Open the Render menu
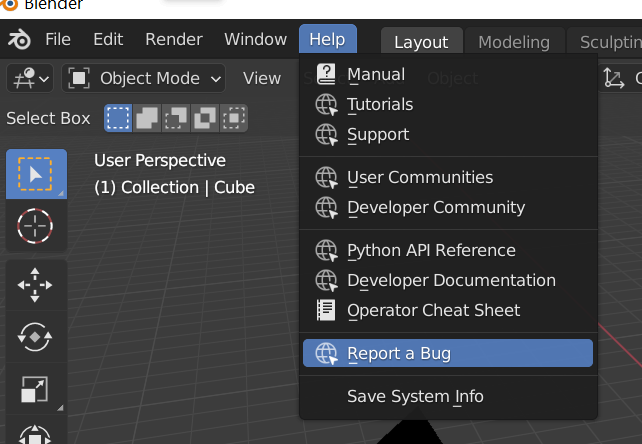Image resolution: width=642 pixels, height=444 pixels. (174, 39)
